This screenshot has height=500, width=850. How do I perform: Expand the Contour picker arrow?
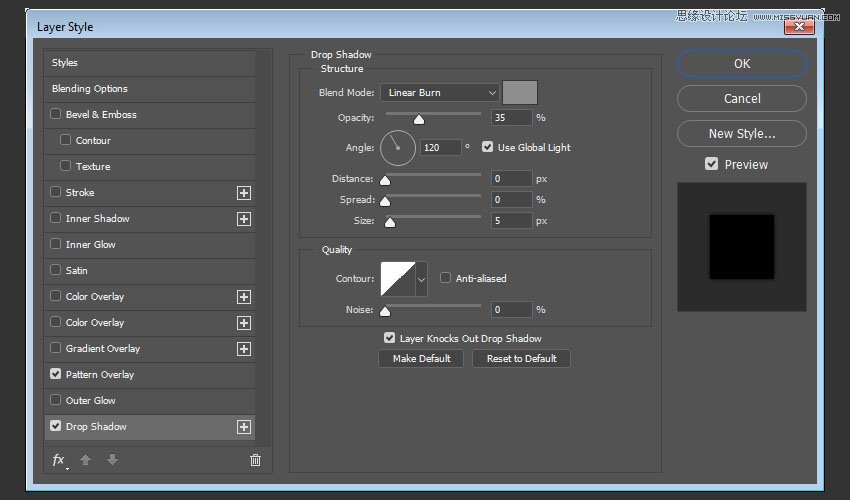click(x=421, y=279)
